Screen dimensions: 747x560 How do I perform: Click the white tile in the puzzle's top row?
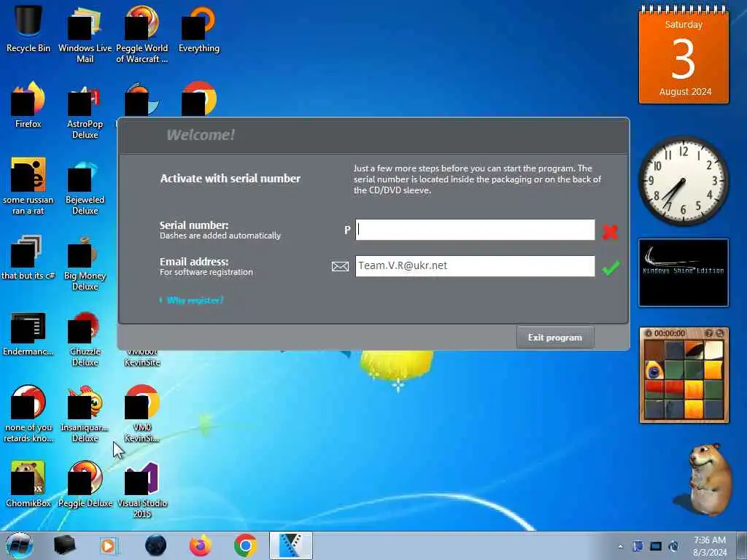(x=713, y=350)
